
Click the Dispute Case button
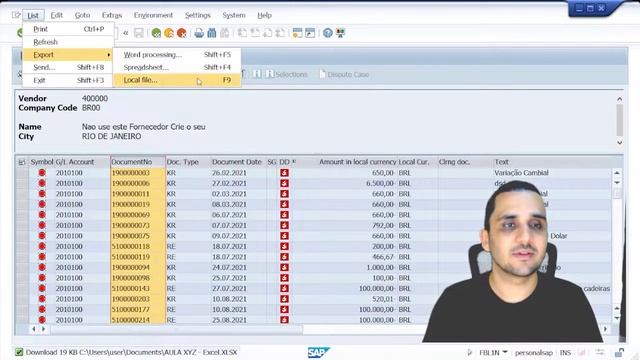click(x=344, y=74)
